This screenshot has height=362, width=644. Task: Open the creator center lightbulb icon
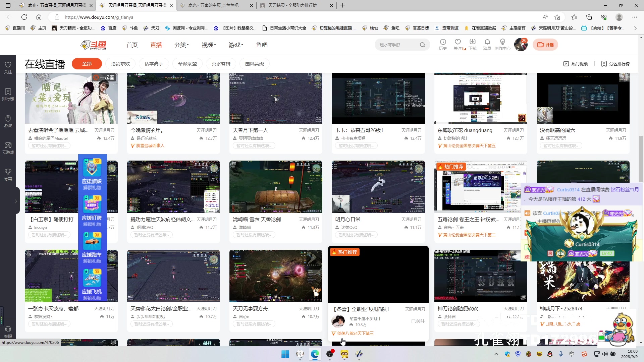[502, 42]
